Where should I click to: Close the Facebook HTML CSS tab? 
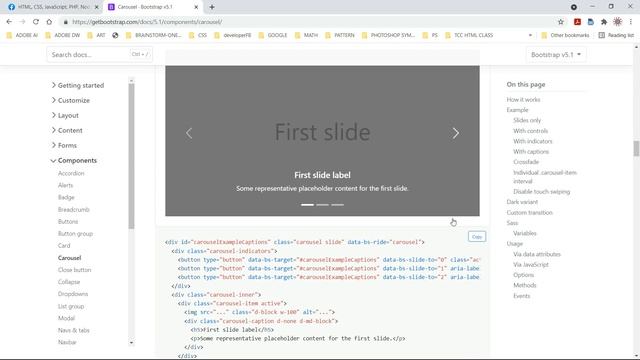coord(97,7)
